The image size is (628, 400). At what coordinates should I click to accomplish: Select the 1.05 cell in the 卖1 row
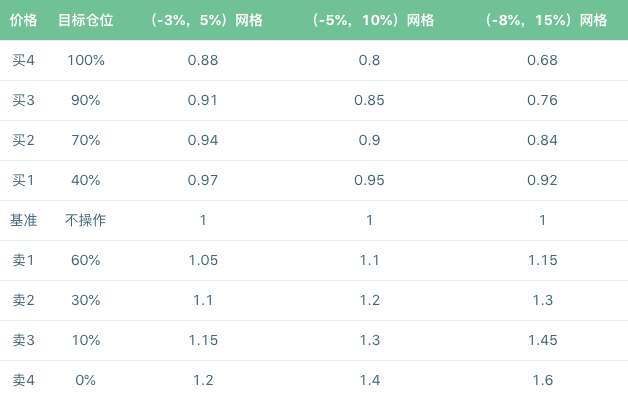pyautogui.click(x=203, y=260)
